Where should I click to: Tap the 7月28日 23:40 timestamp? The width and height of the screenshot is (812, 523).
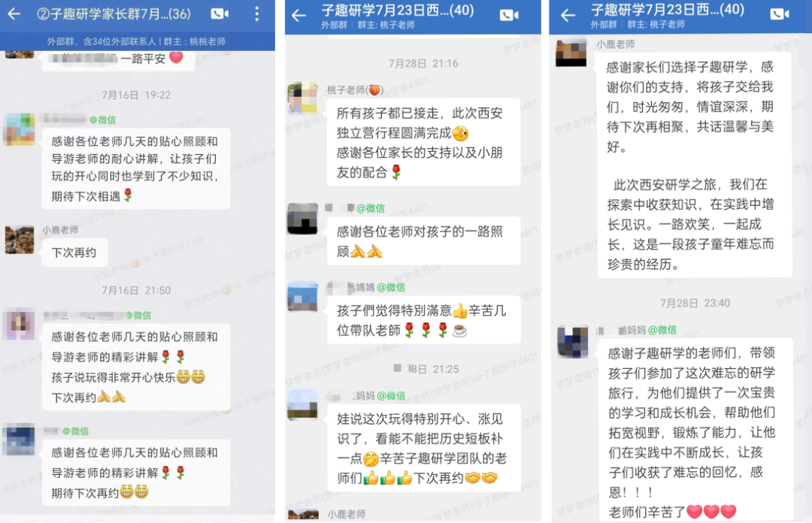point(695,303)
